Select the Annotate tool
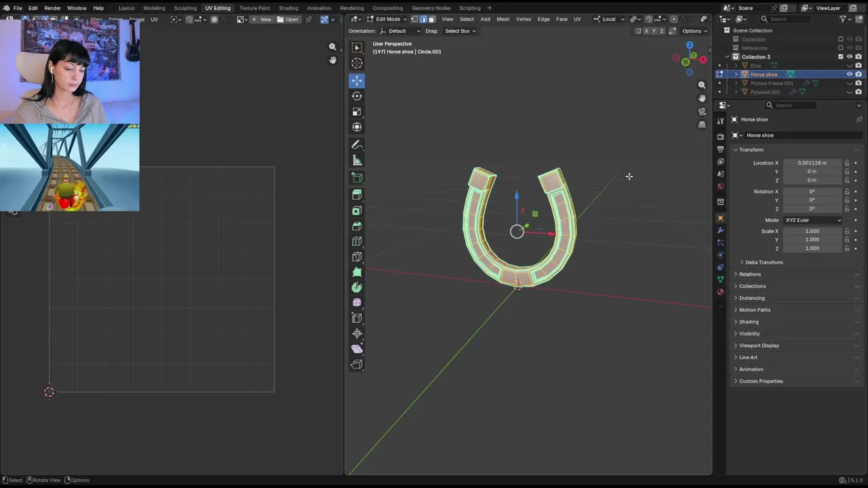 (357, 145)
